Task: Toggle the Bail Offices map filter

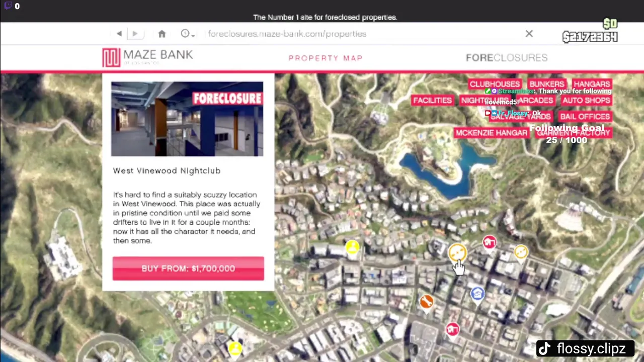Action: (x=585, y=116)
